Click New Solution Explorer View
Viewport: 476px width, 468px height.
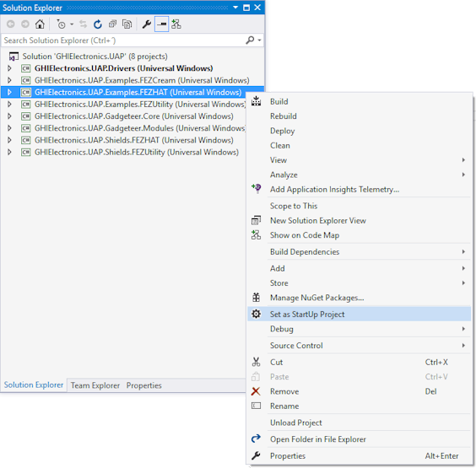360,220
